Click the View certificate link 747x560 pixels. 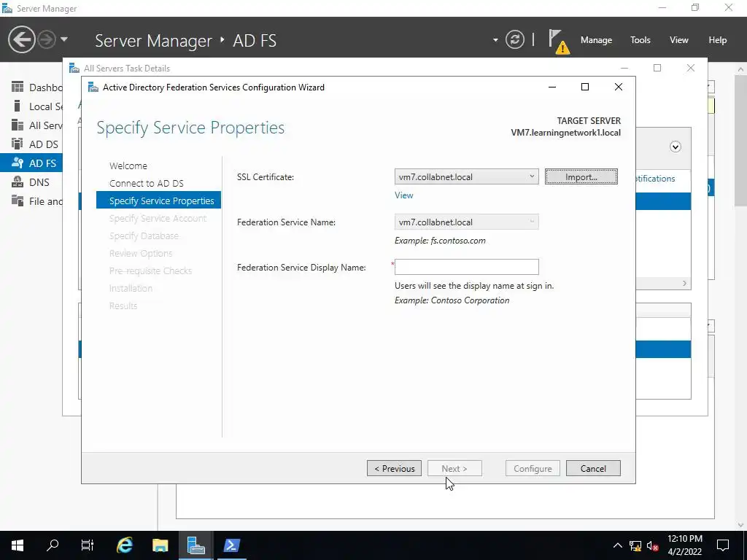click(x=403, y=195)
